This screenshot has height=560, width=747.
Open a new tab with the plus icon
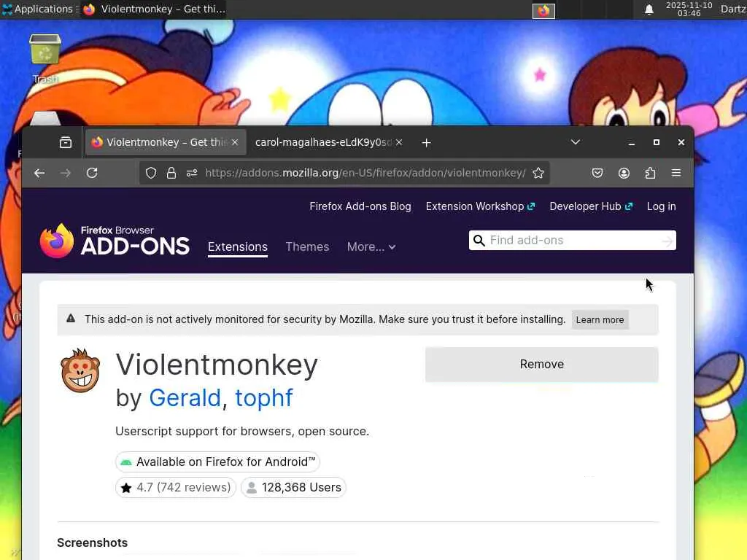tap(426, 142)
